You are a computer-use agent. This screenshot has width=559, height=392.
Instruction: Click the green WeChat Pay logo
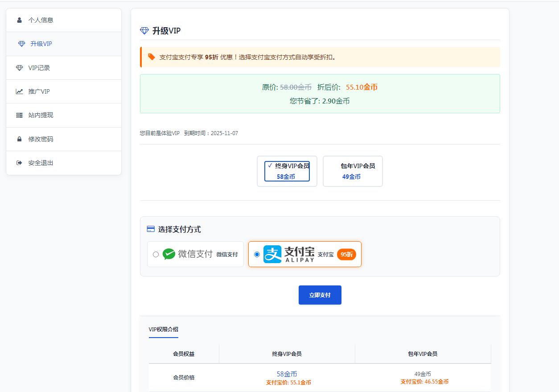click(x=169, y=253)
